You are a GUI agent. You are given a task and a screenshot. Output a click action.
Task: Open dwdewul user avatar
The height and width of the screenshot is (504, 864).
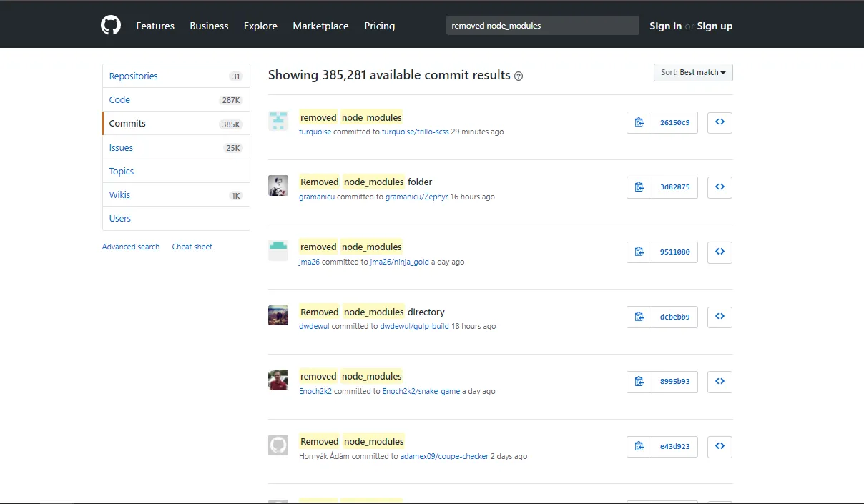click(x=278, y=315)
